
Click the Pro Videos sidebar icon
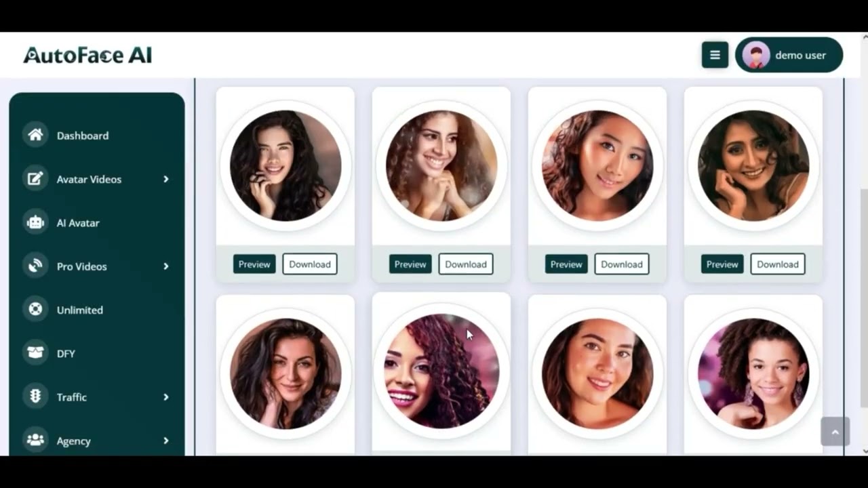click(35, 266)
